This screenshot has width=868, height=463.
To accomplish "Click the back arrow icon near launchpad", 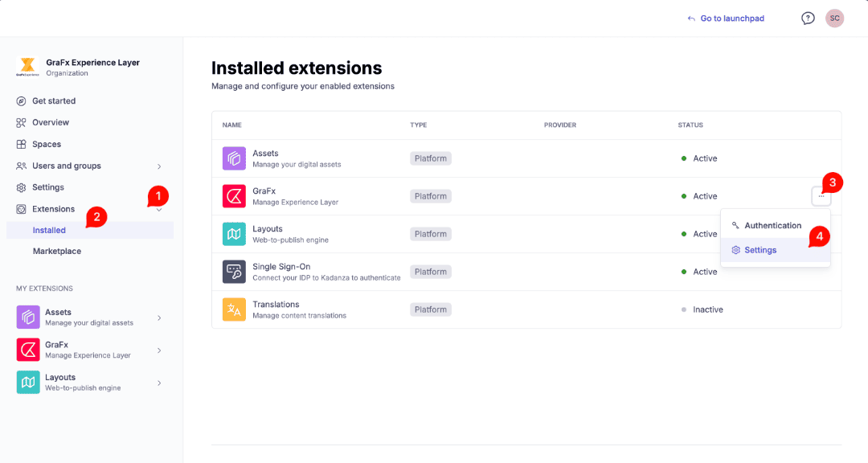I will tap(691, 18).
